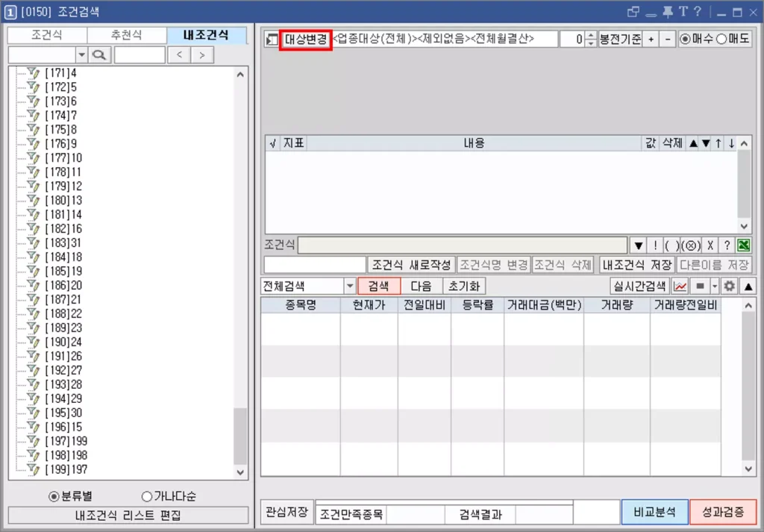Click the minus - button next to 봉전기준
Image resolution: width=764 pixels, height=532 pixels.
[668, 40]
